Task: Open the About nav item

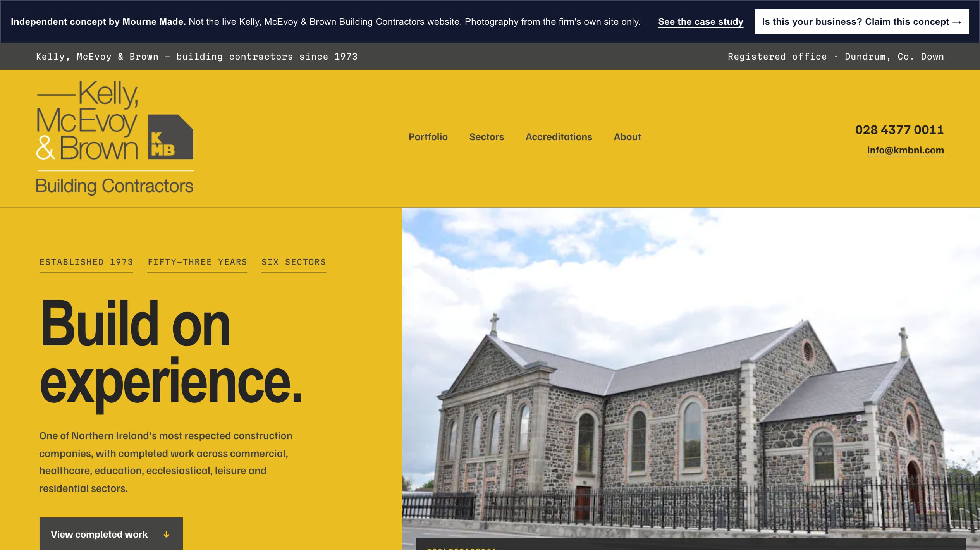Action: [627, 137]
